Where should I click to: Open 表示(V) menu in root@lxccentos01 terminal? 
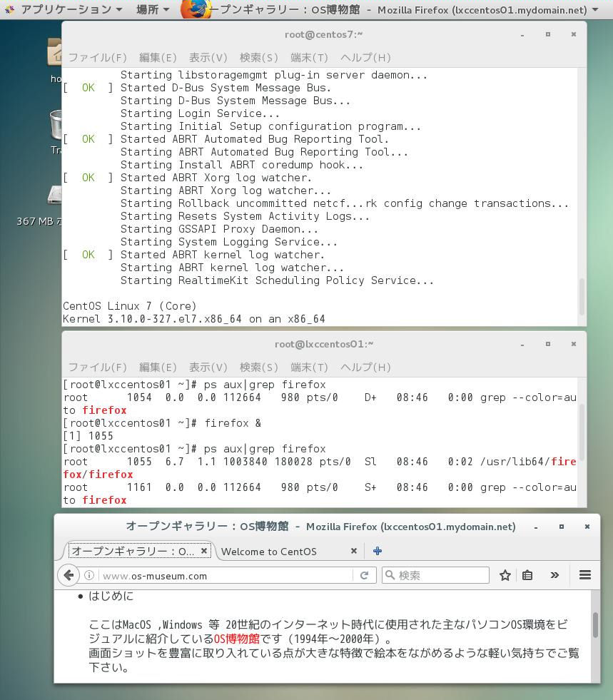pyautogui.click(x=208, y=367)
